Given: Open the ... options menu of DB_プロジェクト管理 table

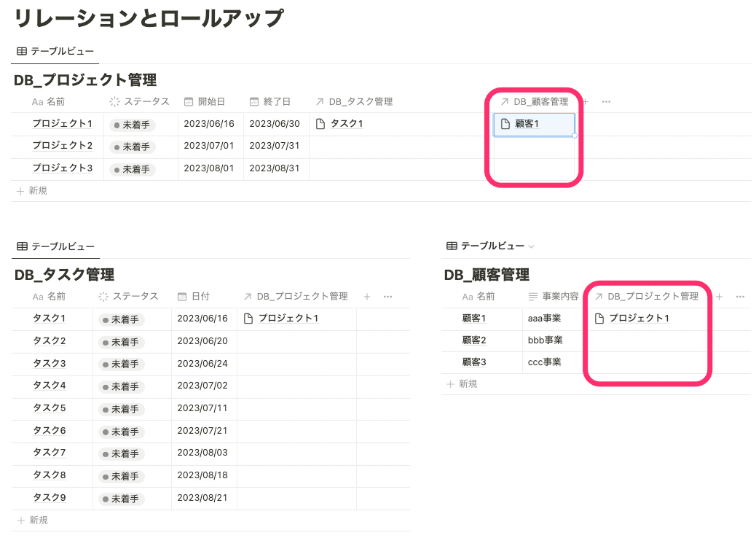Looking at the screenshot, I should [x=607, y=102].
